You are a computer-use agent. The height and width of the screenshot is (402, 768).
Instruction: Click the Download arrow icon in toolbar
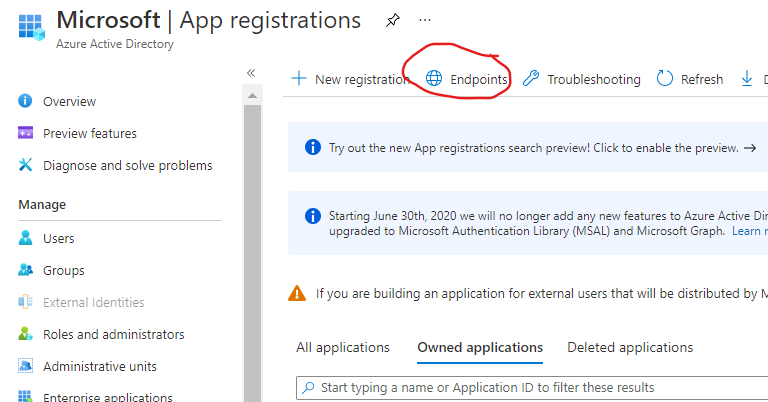pyautogui.click(x=746, y=79)
